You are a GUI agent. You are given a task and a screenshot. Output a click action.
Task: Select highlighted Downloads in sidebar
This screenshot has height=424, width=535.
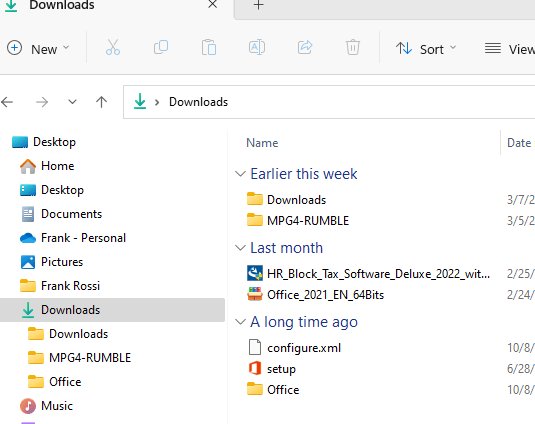point(112,310)
